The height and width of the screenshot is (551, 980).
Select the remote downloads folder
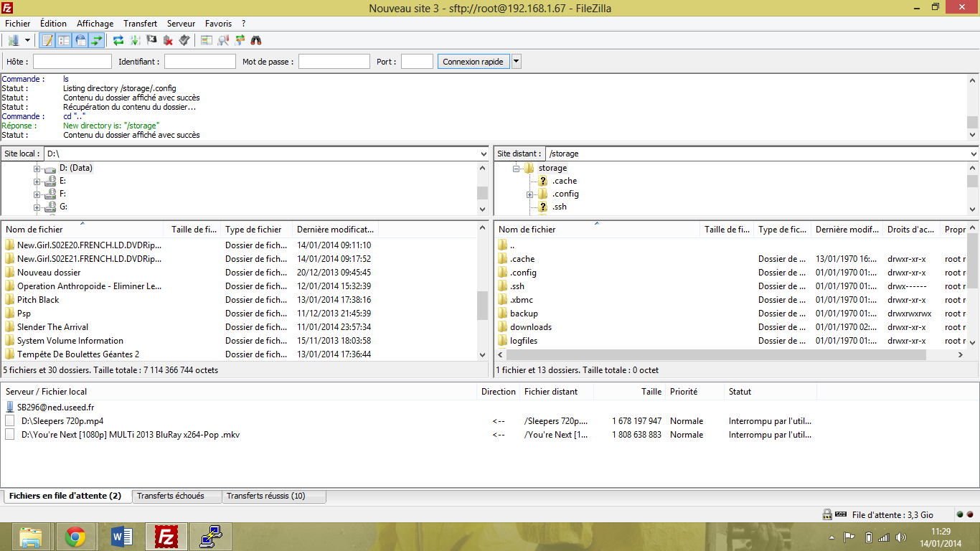pyautogui.click(x=531, y=327)
